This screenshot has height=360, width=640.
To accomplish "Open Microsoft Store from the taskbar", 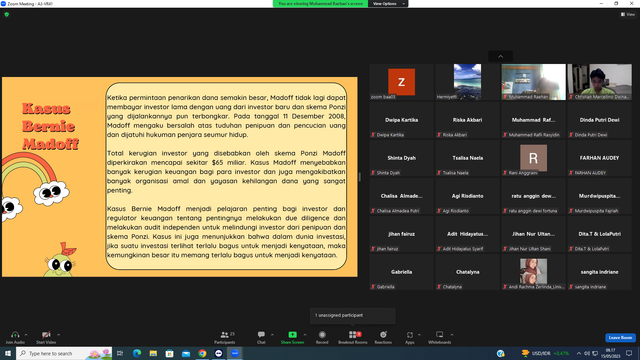I will (169, 353).
